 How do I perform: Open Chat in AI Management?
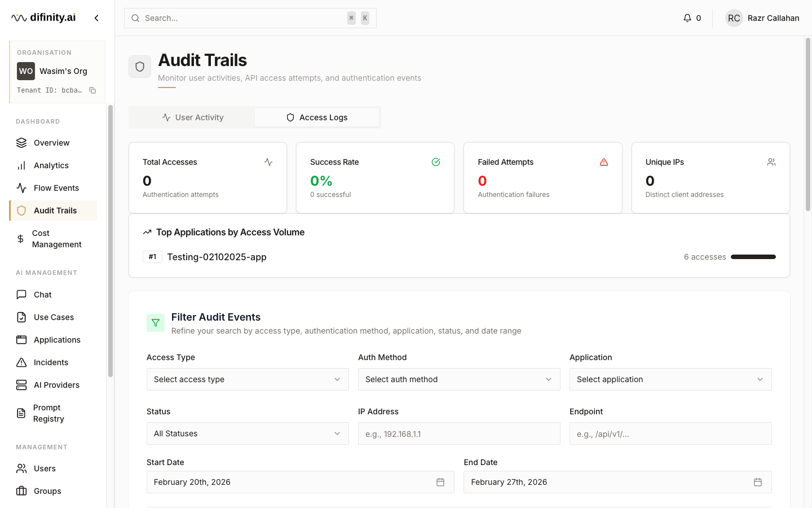pyautogui.click(x=53, y=295)
